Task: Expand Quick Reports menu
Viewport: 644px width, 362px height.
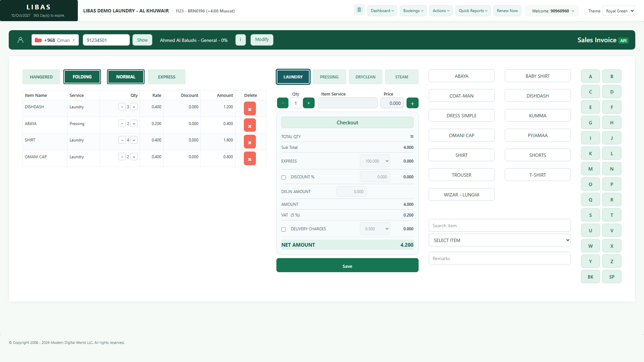Action: [x=473, y=11]
